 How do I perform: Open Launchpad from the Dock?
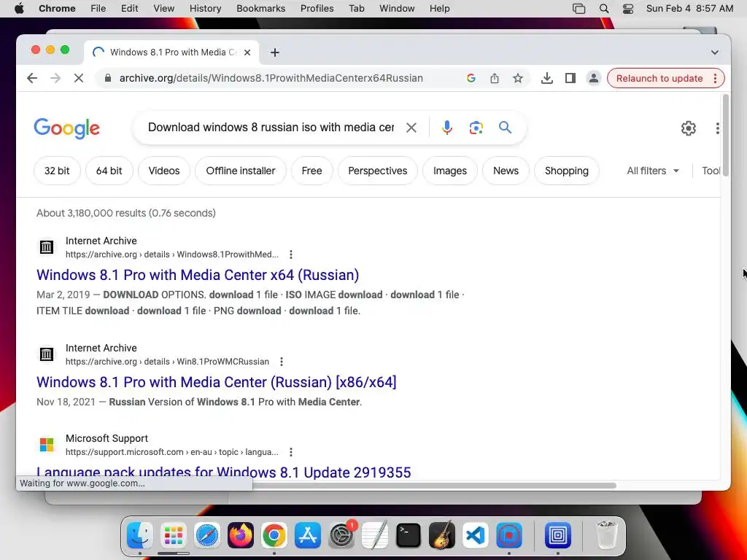174,535
